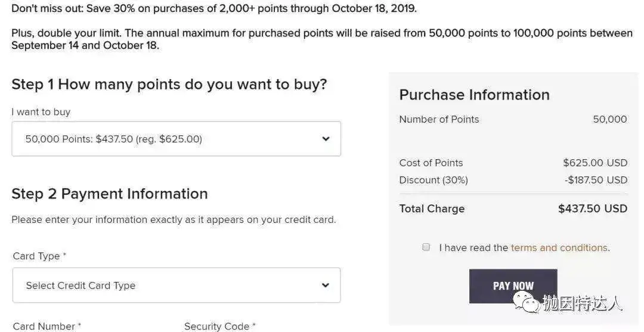Click the Step 1 heading text
The width and height of the screenshot is (644, 332).
click(169, 84)
